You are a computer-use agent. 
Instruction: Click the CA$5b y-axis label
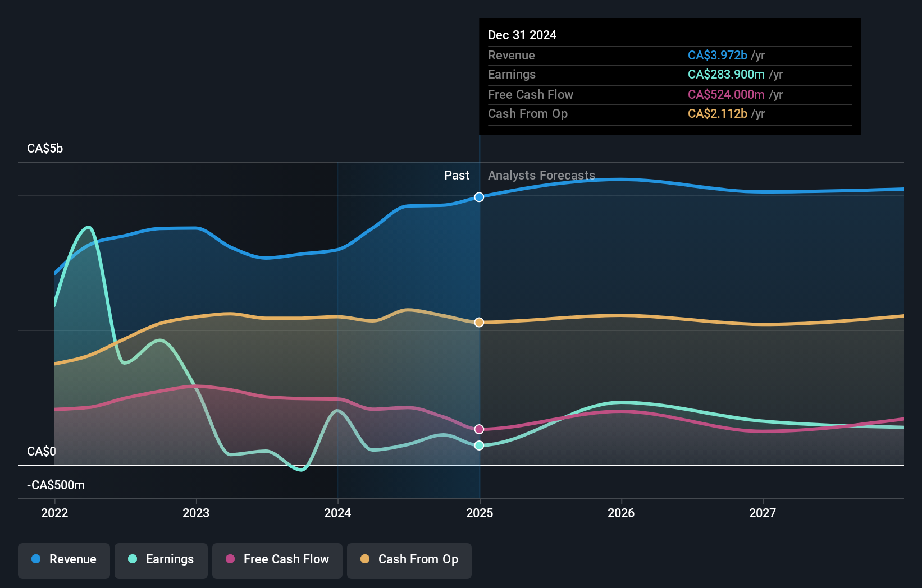[x=45, y=149]
